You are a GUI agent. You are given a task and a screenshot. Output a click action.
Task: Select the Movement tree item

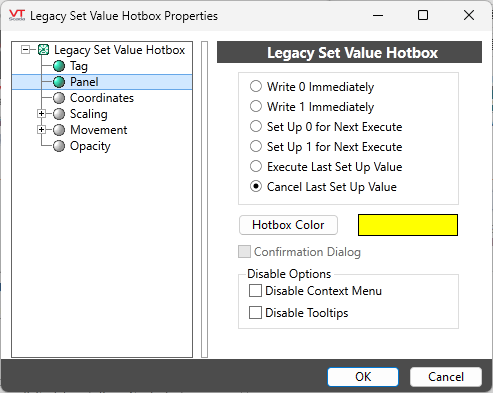[x=99, y=130]
